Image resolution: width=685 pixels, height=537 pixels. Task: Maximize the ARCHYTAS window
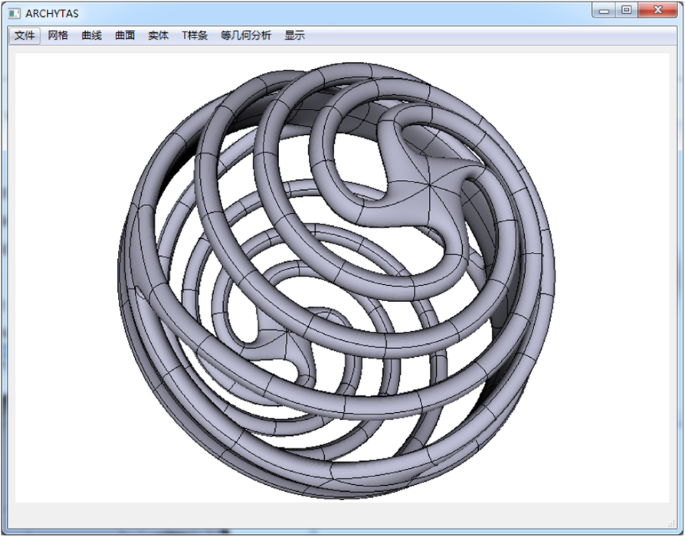(x=627, y=10)
